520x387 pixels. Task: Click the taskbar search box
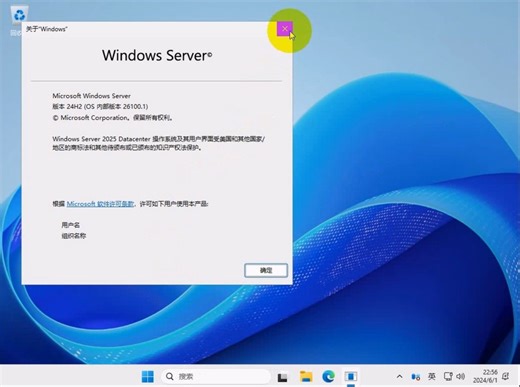point(216,377)
